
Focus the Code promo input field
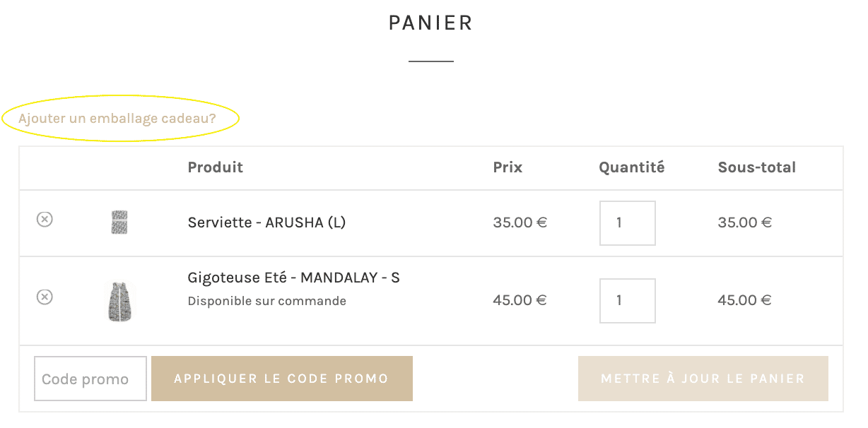[90, 379]
